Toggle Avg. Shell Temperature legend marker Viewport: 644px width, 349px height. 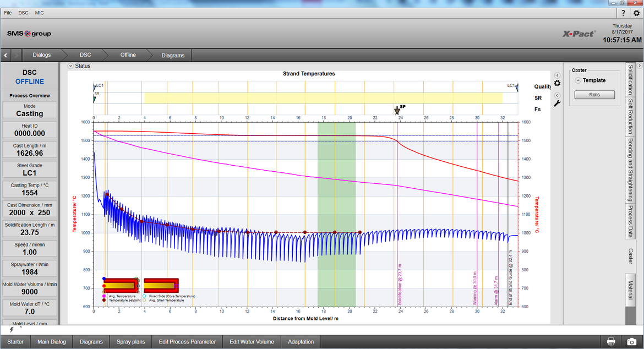[x=144, y=300]
